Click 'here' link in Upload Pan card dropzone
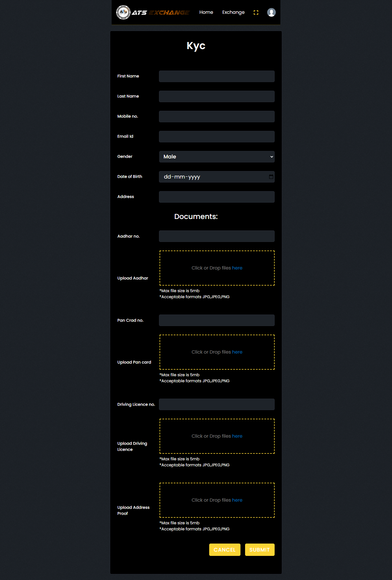 click(237, 352)
